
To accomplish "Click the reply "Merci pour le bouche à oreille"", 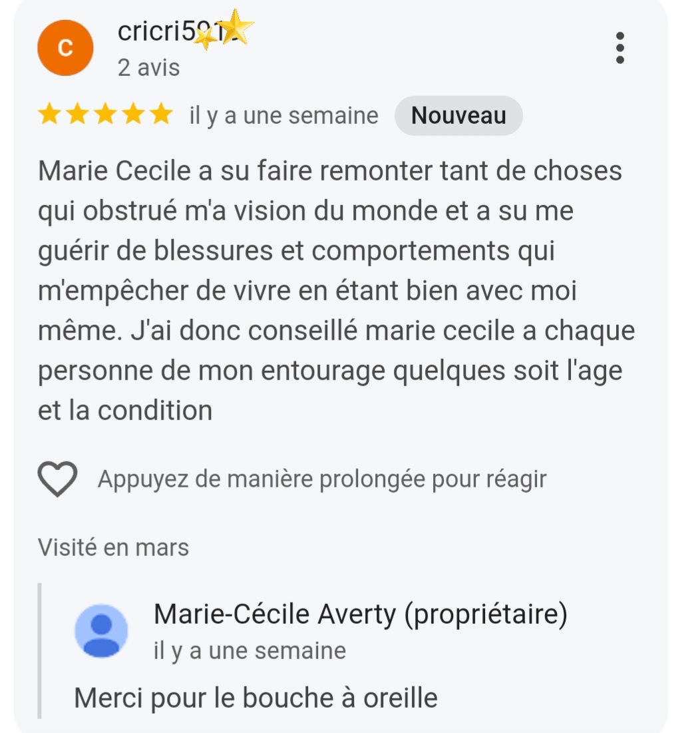I will click(256, 698).
